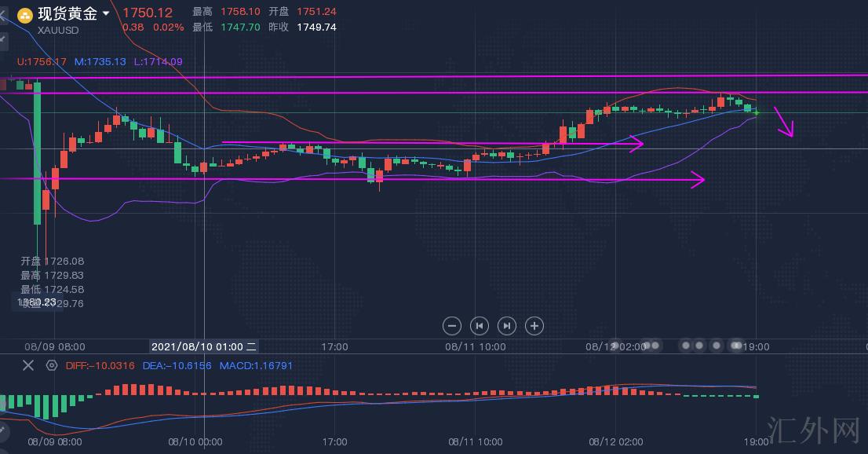Open the 现货黄金 symbol dropdown arrow

pyautogui.click(x=106, y=13)
